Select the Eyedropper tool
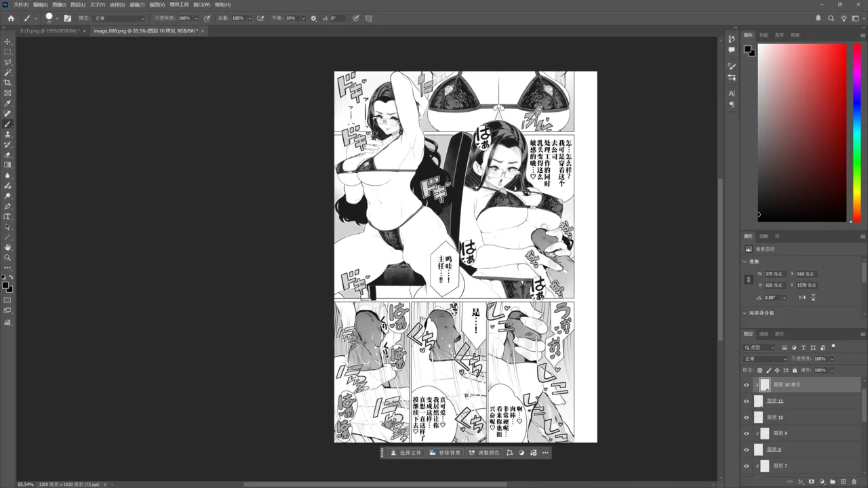Viewport: 868px width, 488px height. (7, 104)
